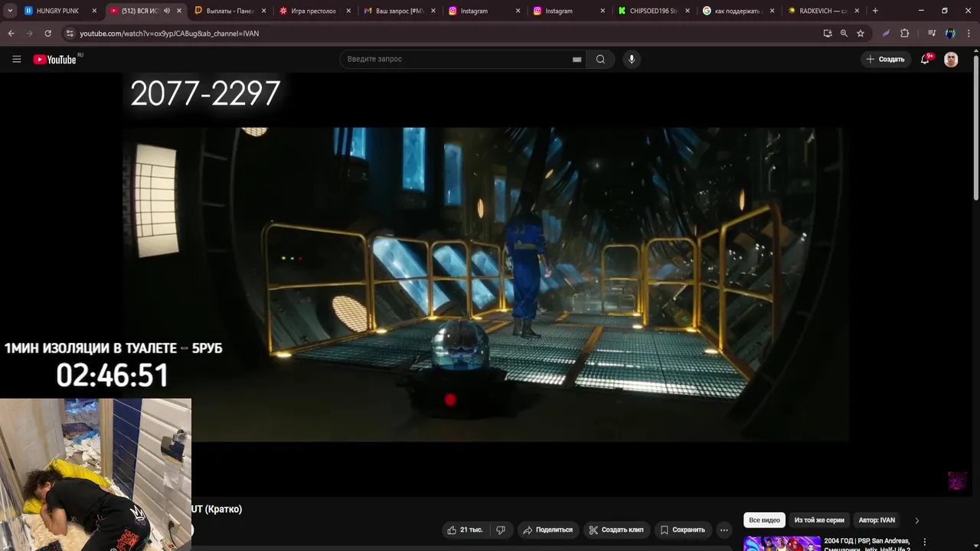This screenshot has width=980, height=551.
Task: Switch to the first Instagram tab
Action: click(x=482, y=11)
